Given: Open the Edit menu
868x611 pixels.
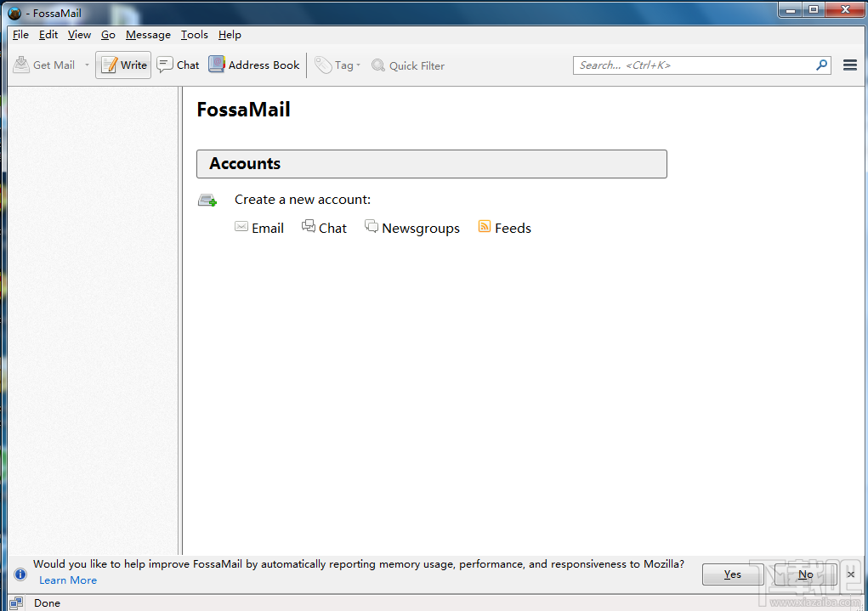Looking at the screenshot, I should pos(48,34).
